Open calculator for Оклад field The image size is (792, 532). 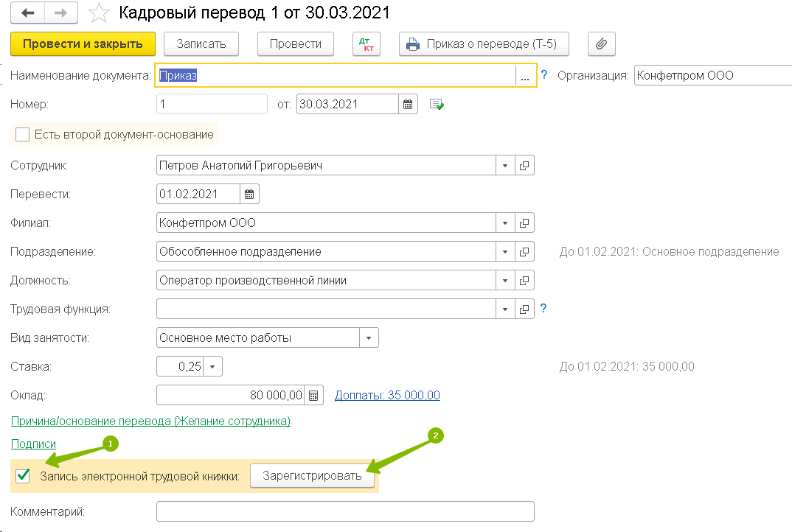coord(313,396)
